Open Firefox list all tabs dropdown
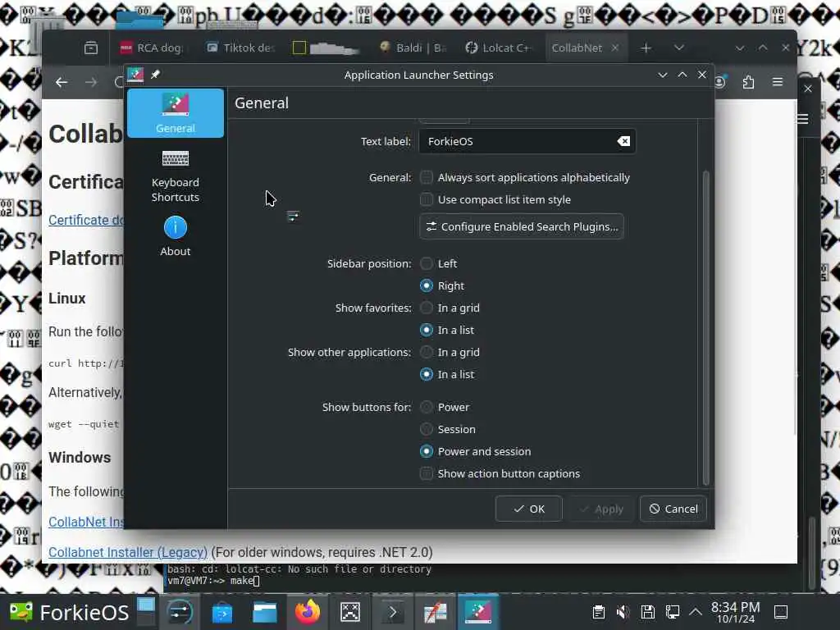Viewport: 840px width, 630px height. coord(678,48)
